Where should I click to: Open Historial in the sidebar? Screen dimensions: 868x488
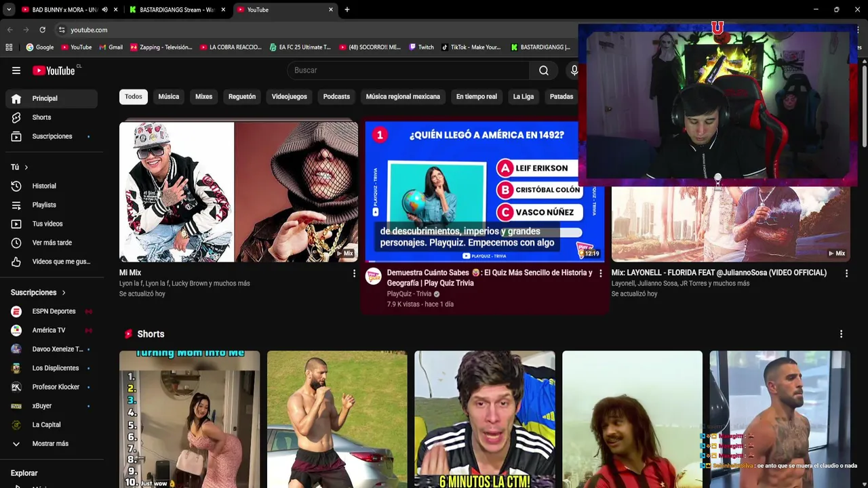pyautogui.click(x=52, y=186)
